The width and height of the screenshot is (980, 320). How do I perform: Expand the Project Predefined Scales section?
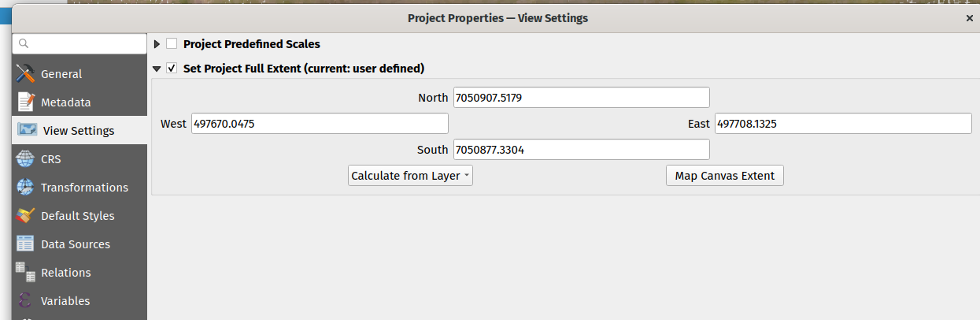click(x=157, y=44)
